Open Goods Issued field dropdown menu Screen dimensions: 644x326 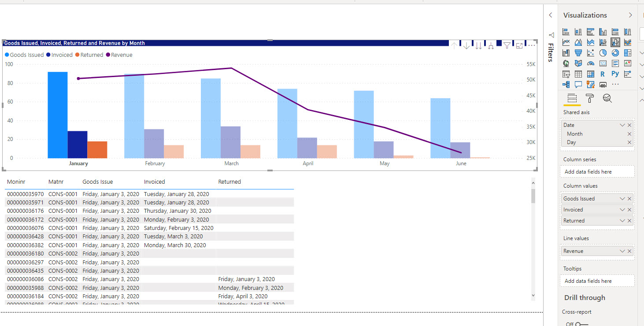point(622,199)
